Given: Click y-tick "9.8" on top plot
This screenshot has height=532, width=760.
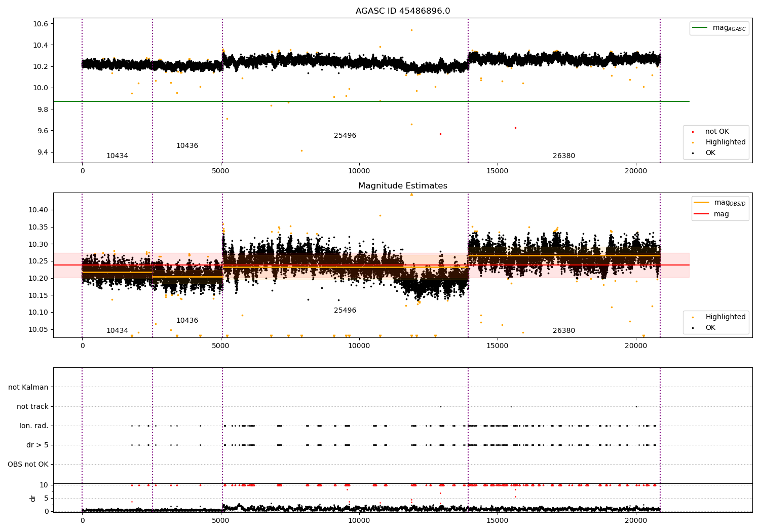Looking at the screenshot, I should pos(43,109).
